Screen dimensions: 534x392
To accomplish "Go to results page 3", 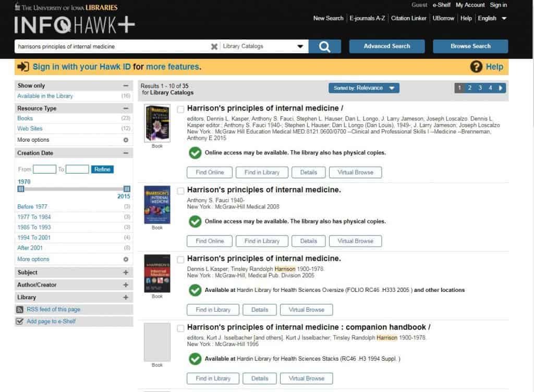I will 480,88.
